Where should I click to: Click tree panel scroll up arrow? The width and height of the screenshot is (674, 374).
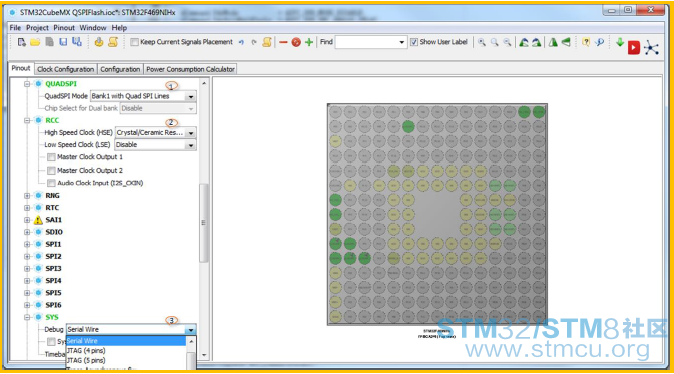[204, 83]
